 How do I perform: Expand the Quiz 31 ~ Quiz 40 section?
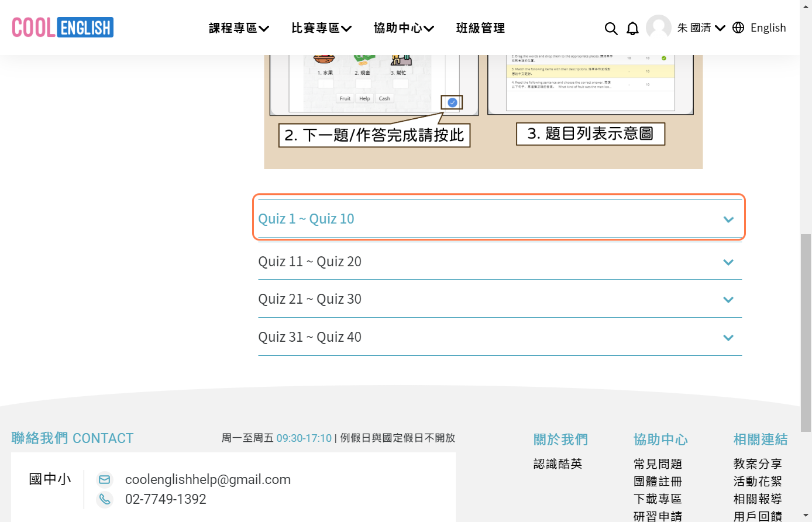[x=500, y=337]
